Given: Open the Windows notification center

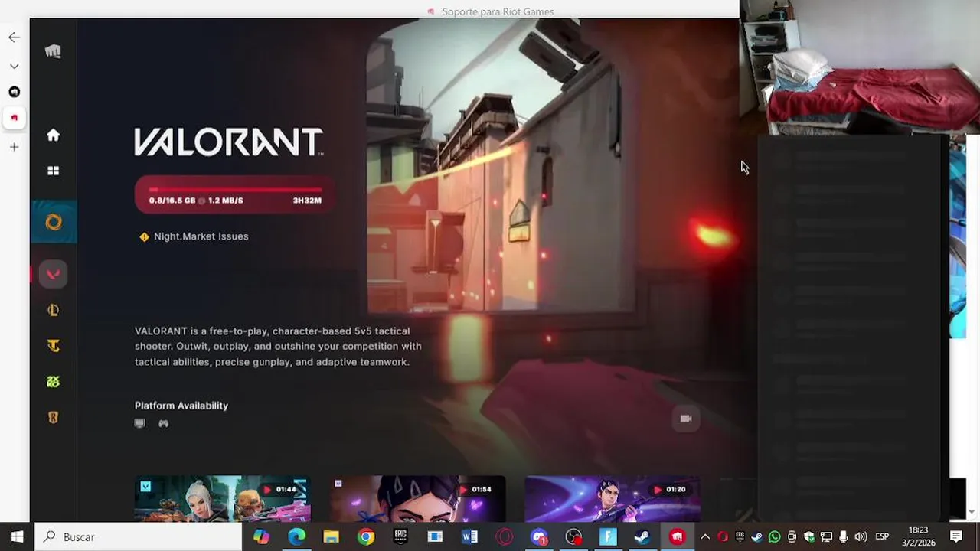Looking at the screenshot, I should pyautogui.click(x=956, y=536).
